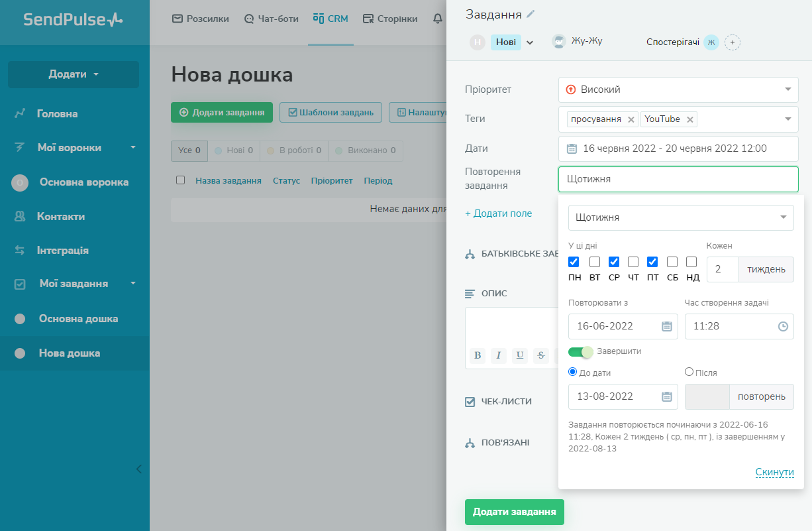Click the SendPulse logo
Viewport: 812px width, 531px height.
pos(73,20)
